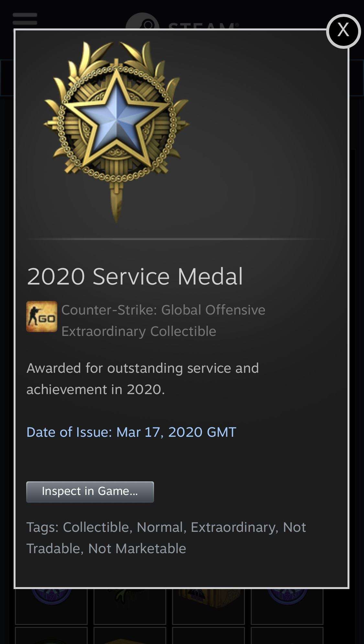The width and height of the screenshot is (364, 644).
Task: Close the 2020 Service Medal popup
Action: (343, 31)
